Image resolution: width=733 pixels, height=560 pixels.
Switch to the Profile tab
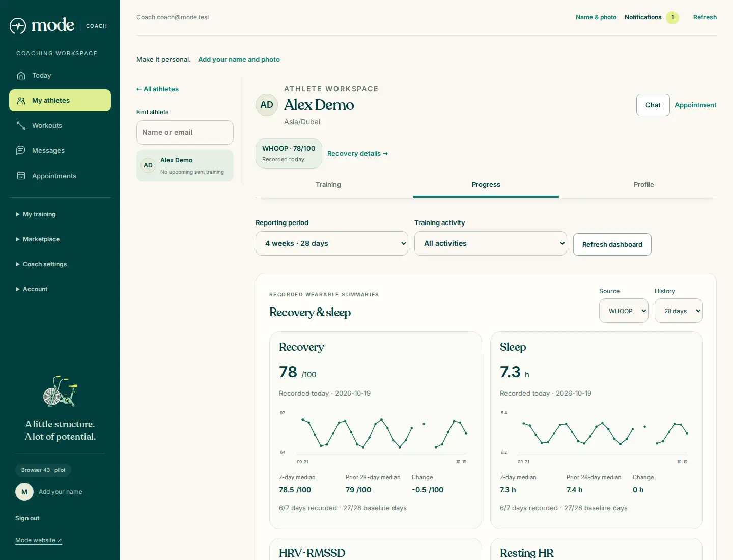pyautogui.click(x=643, y=184)
